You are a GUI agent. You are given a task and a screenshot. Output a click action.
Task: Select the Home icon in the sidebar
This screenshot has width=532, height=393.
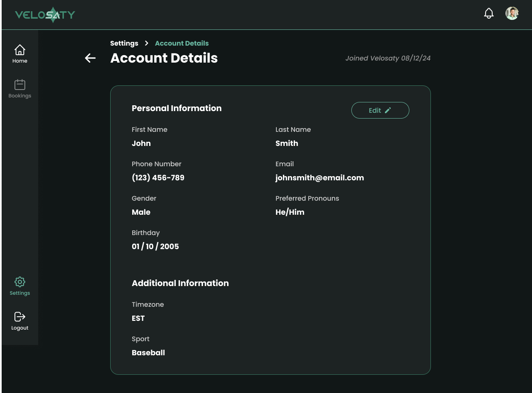click(x=20, y=49)
